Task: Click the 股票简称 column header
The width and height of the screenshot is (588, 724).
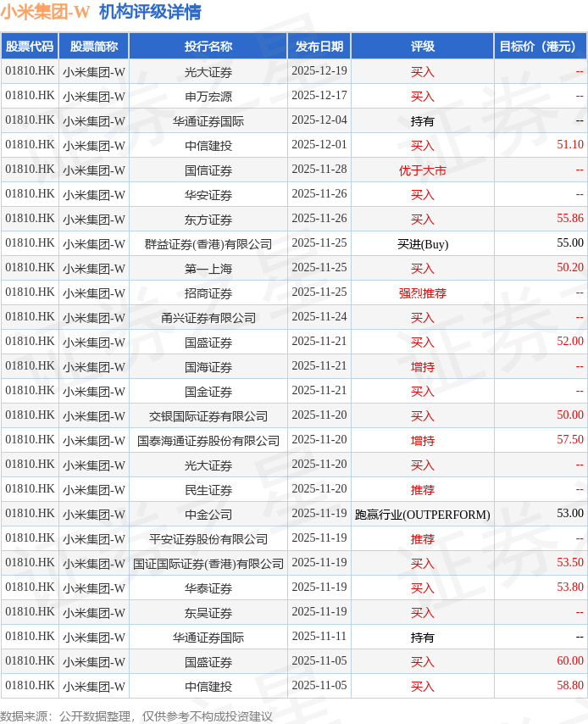Action: (x=94, y=46)
